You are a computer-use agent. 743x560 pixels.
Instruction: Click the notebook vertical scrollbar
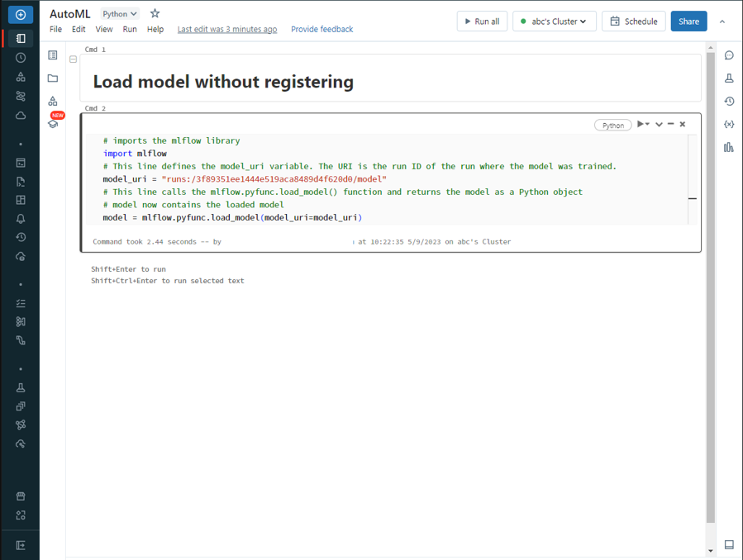click(x=710, y=289)
